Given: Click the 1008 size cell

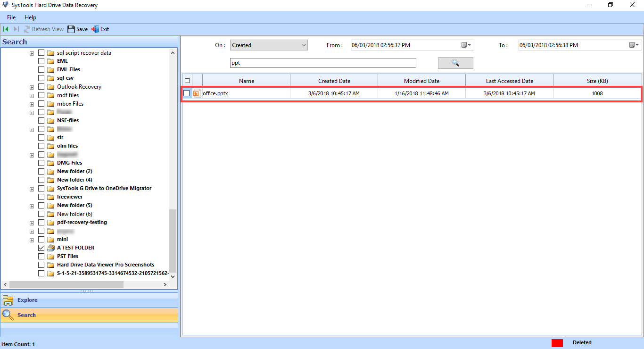Looking at the screenshot, I should click(597, 93).
